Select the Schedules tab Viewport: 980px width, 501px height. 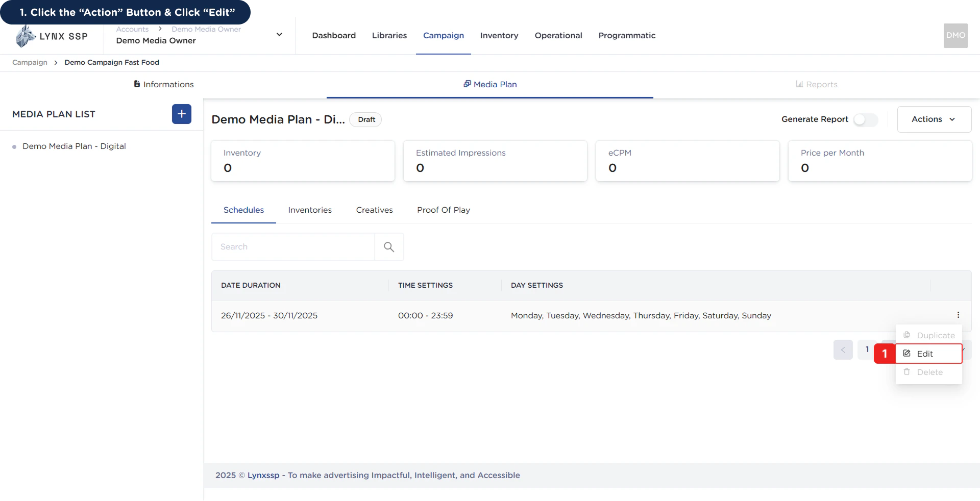click(x=243, y=210)
